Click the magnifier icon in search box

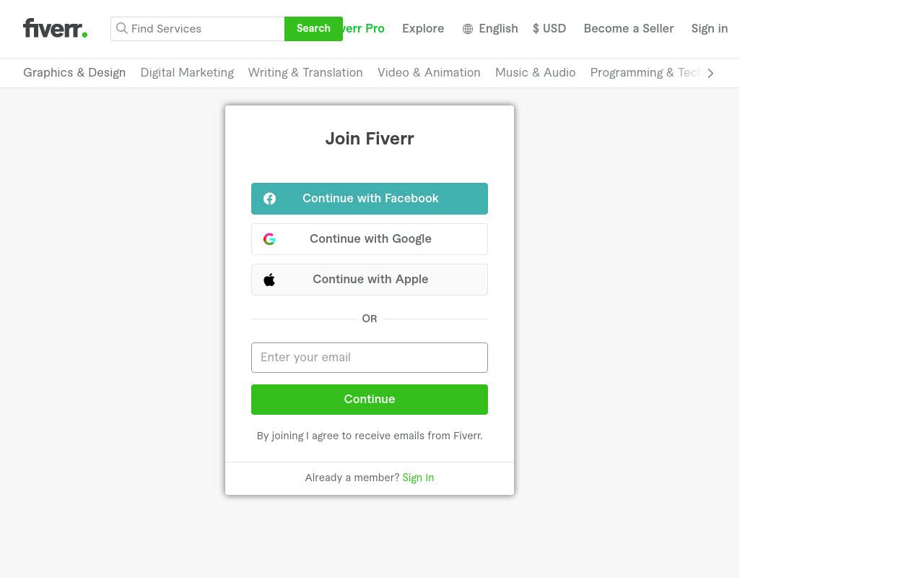point(122,28)
